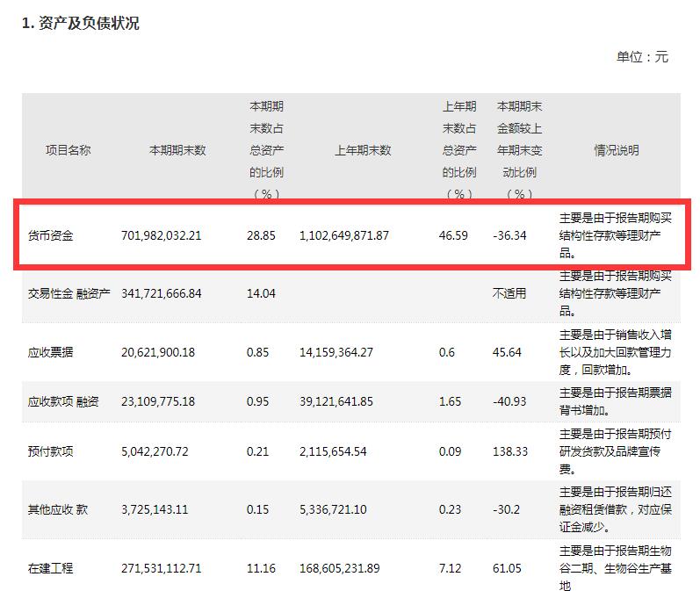Select the 在建工程 value 271,531,112.71

point(161,568)
